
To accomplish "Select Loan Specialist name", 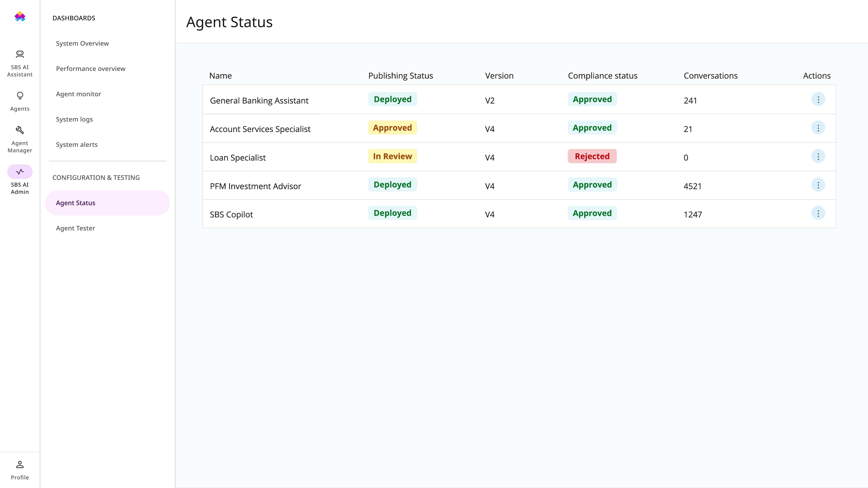I will point(238,158).
